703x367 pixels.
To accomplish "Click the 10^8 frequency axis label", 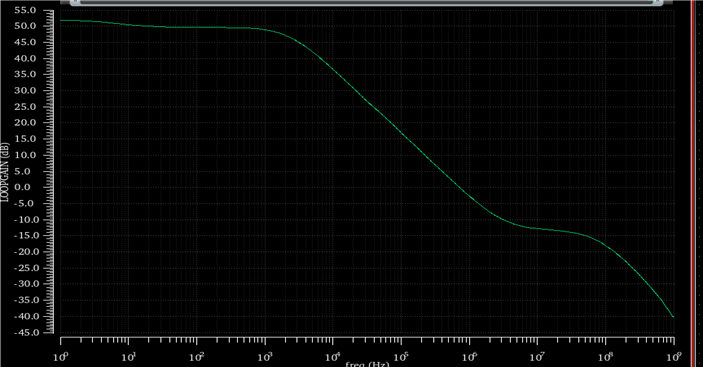I will (606, 356).
